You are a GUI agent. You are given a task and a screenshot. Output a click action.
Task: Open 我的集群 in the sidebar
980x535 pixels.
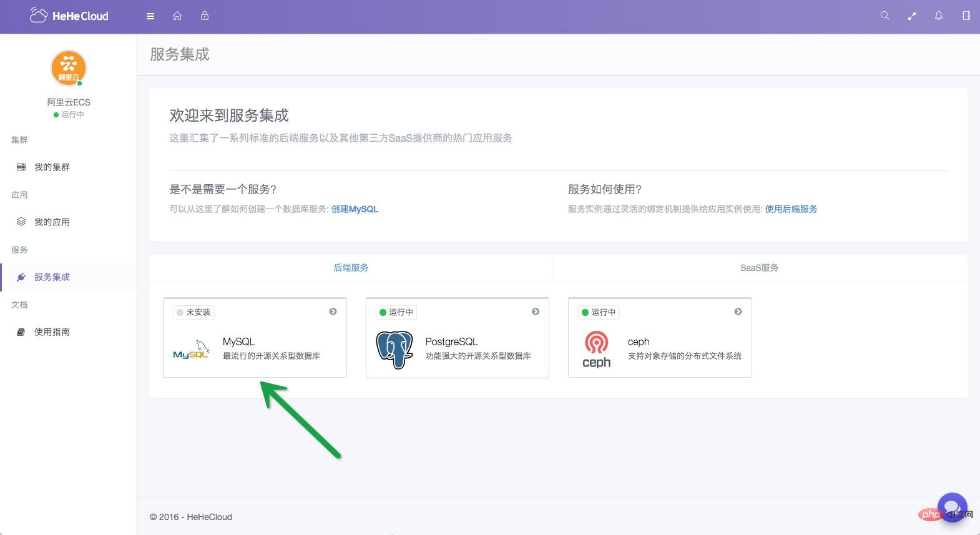pos(52,167)
